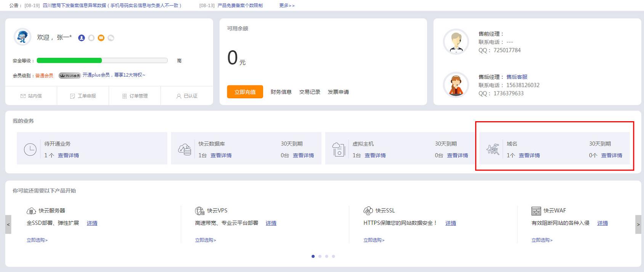Click 立即选购 under 快云SSL

click(374, 240)
